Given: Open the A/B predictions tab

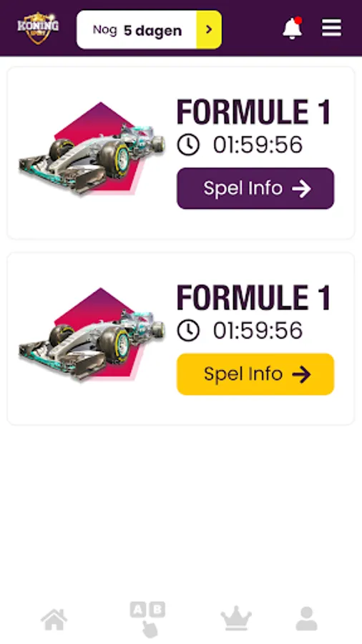Looking at the screenshot, I should (147, 620).
